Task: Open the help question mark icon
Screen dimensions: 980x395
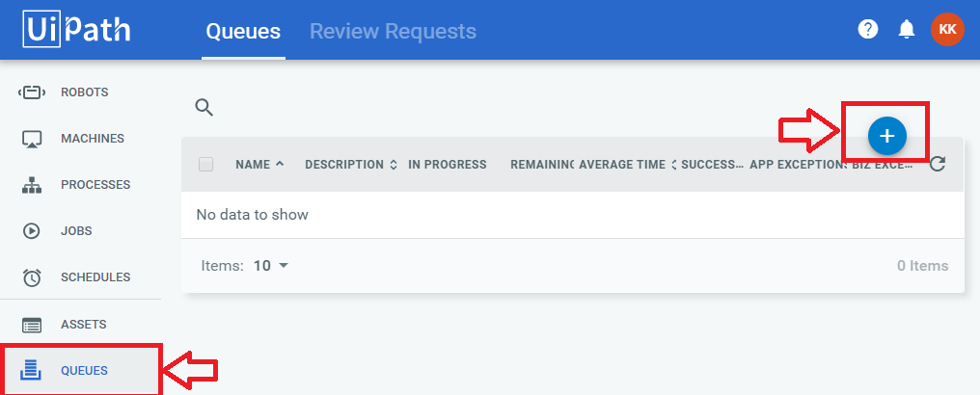Action: [868, 29]
